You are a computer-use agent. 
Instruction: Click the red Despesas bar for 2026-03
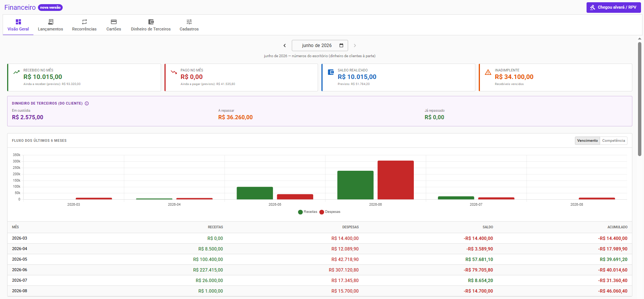pos(94,199)
